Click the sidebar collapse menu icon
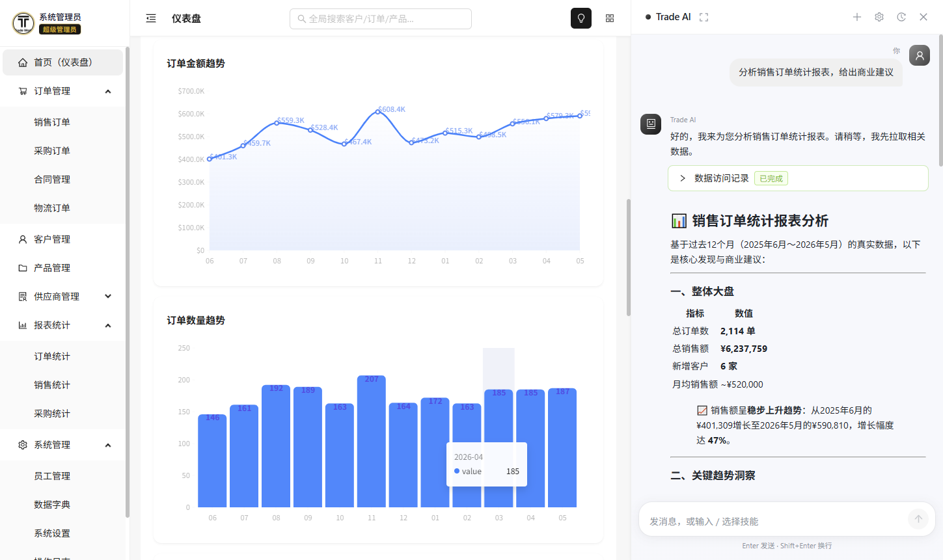943x560 pixels. (151, 18)
